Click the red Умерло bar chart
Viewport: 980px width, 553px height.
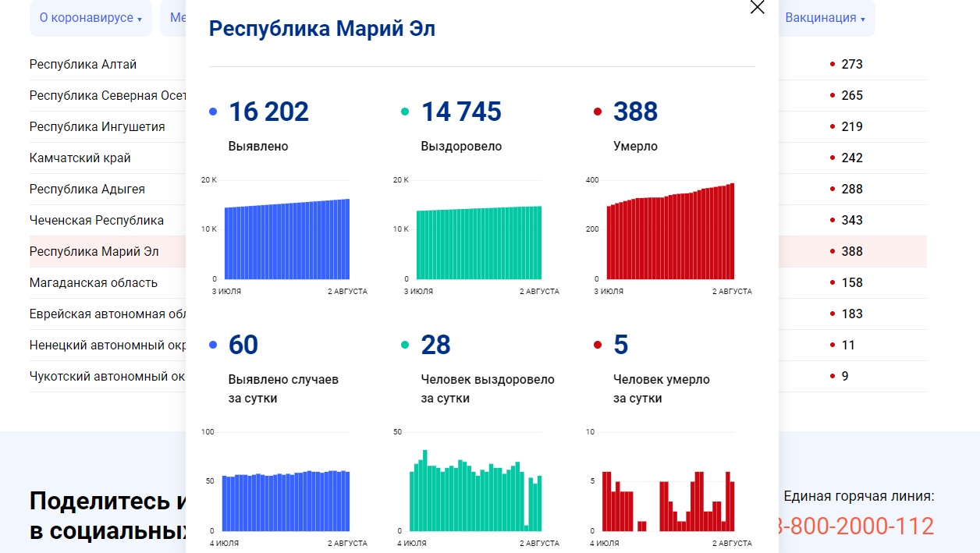coord(670,234)
